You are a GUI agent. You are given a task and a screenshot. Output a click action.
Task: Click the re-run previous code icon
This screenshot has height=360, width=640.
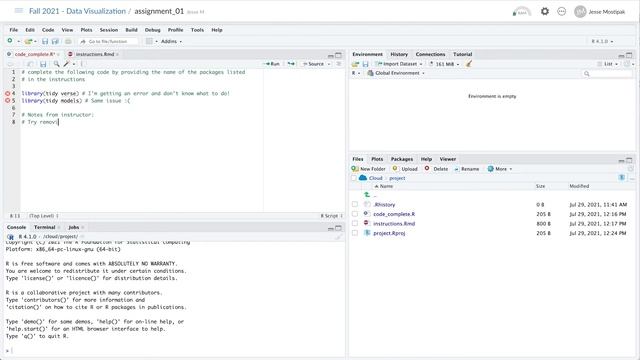click(291, 64)
